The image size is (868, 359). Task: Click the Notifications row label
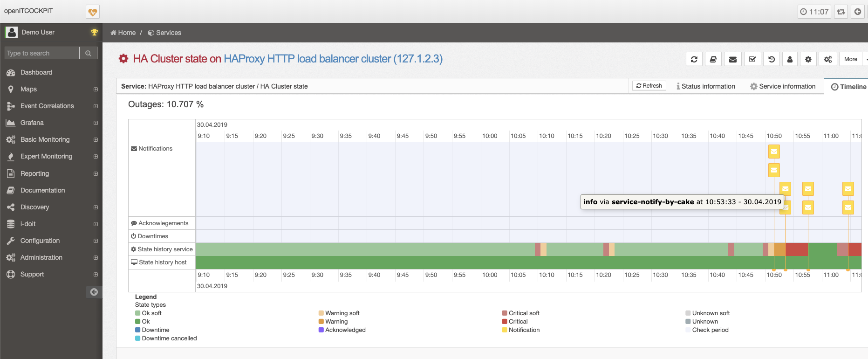(x=152, y=148)
